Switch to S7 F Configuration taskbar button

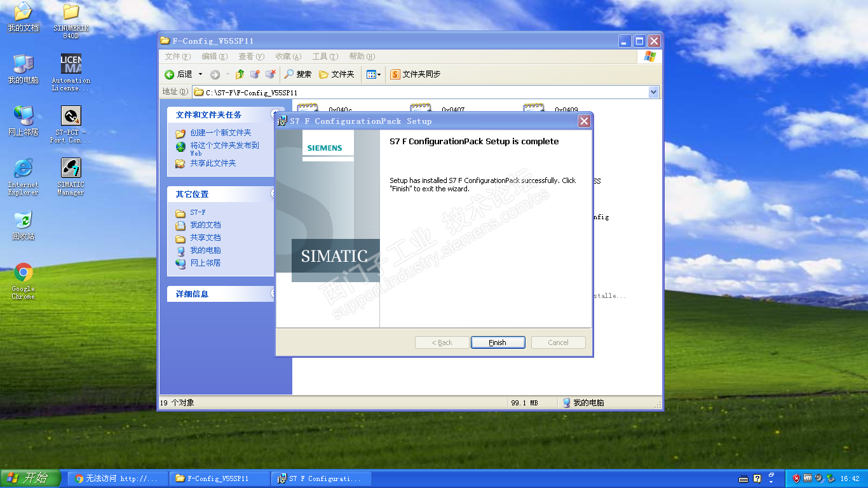coord(322,478)
